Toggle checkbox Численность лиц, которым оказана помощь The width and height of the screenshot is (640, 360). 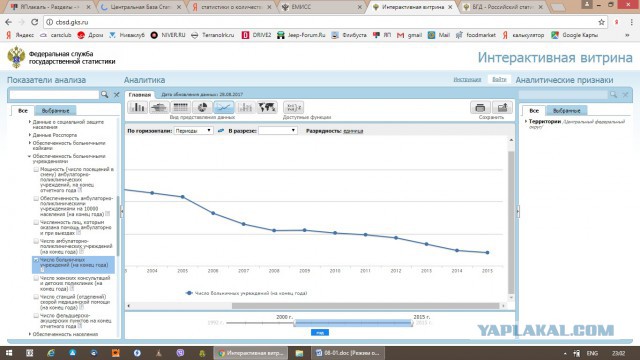[x=36, y=222]
